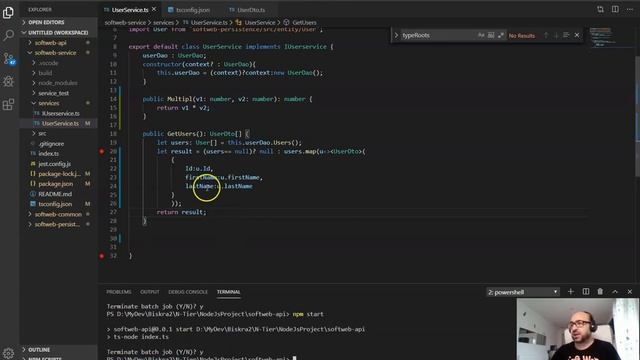This screenshot has width=640, height=360.
Task: Open the Manage gear menu
Action: point(8,353)
